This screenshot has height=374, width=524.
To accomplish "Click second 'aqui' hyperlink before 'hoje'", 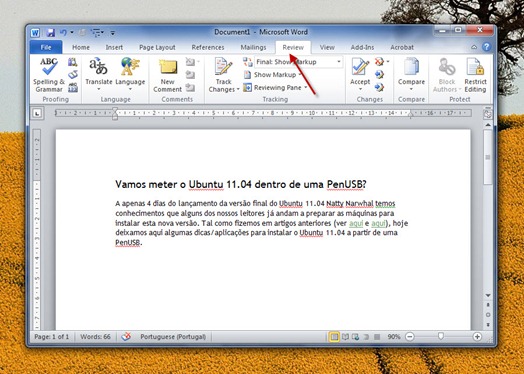I will (378, 223).
